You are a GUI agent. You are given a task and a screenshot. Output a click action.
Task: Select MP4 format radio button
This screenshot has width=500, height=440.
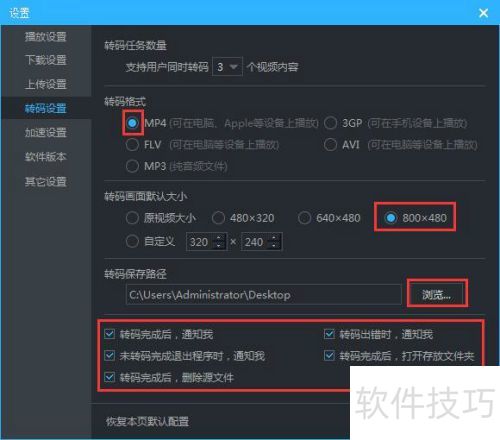[132, 123]
